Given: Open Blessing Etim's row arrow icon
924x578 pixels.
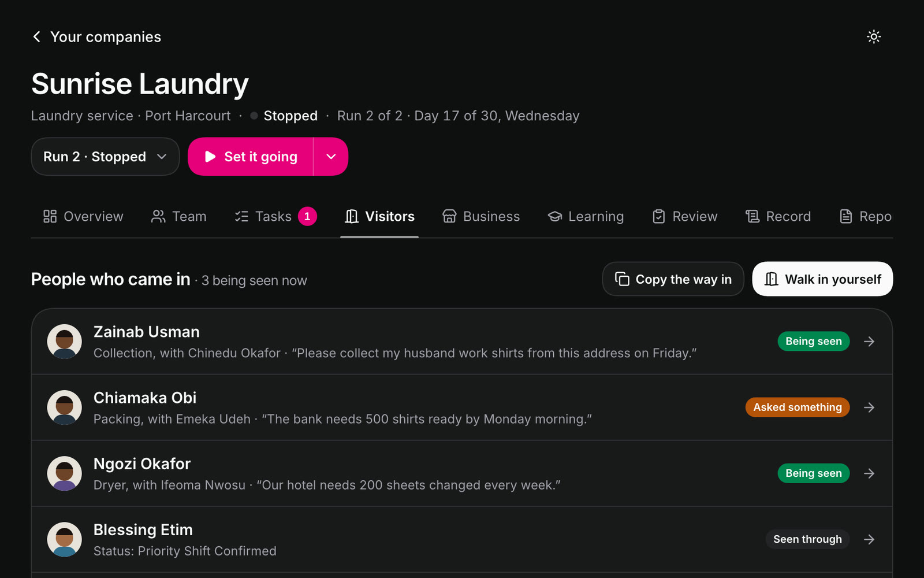Looking at the screenshot, I should [869, 539].
